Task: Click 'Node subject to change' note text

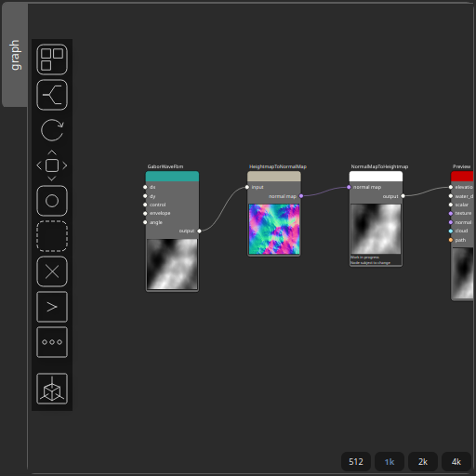Action: click(x=370, y=263)
